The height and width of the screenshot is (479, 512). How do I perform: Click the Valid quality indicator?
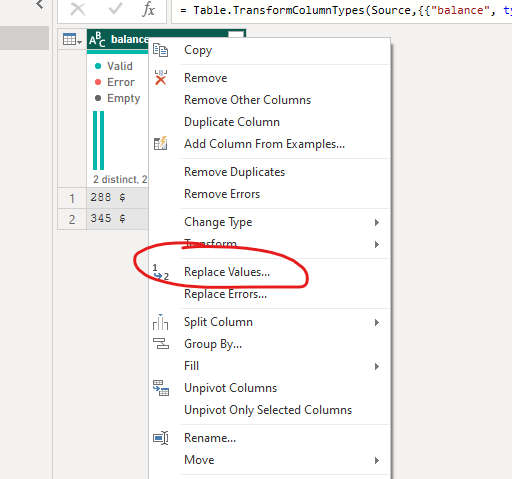tap(114, 66)
